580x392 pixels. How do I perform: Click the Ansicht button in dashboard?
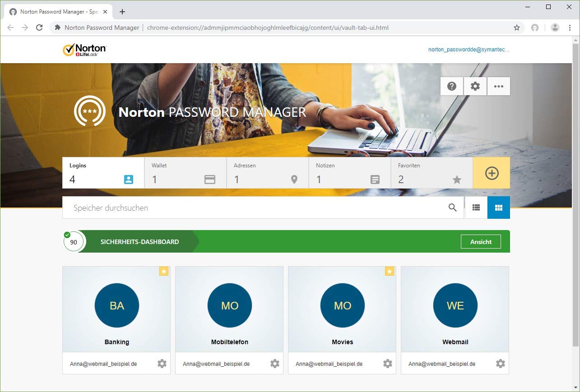[x=481, y=242]
